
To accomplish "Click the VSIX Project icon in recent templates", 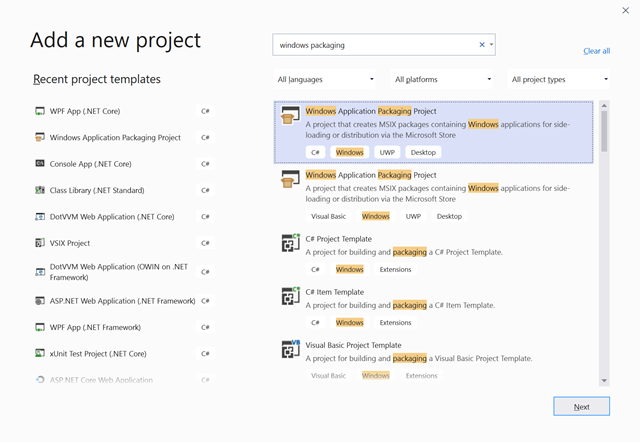I will (40, 243).
